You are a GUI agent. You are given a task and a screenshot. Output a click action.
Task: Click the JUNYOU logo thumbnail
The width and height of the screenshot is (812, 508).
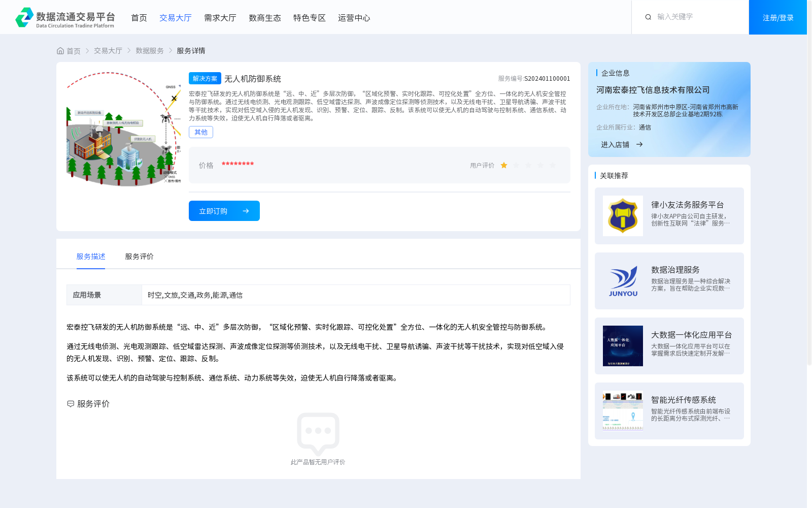pos(623,281)
